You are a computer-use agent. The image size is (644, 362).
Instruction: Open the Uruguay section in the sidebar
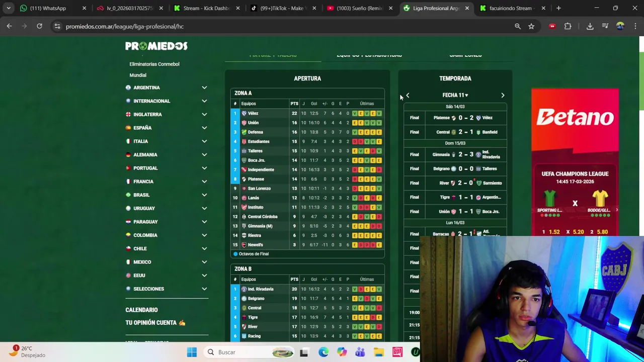[x=167, y=208]
